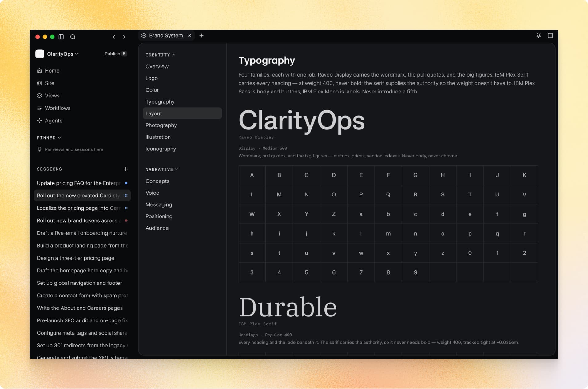Select Logo in Identity list
This screenshot has height=389, width=588.
click(182, 78)
